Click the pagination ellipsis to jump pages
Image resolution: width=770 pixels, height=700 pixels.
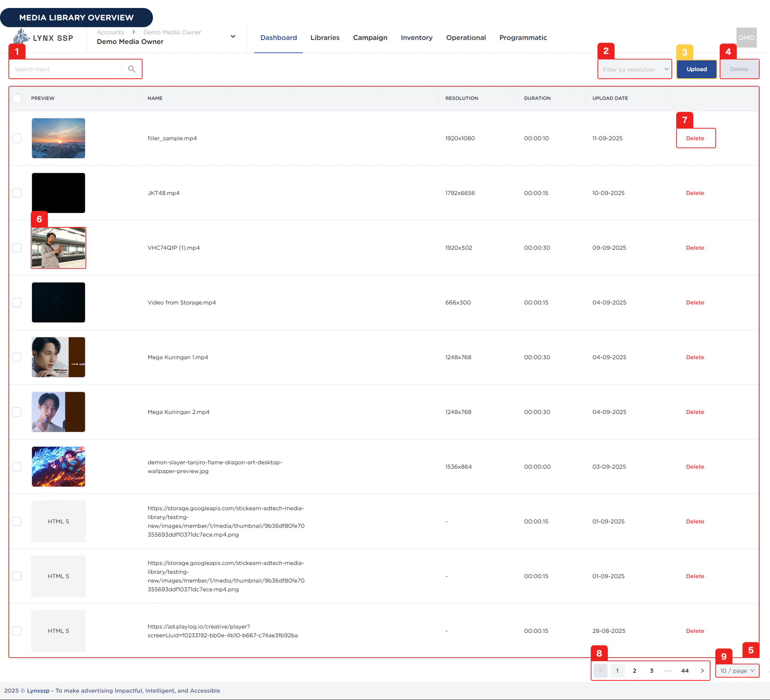click(x=668, y=670)
